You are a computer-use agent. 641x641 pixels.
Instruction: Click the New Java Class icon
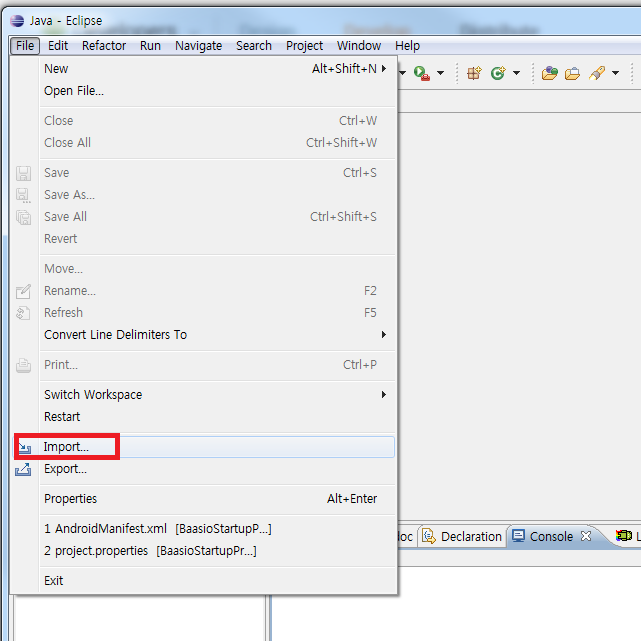click(x=498, y=73)
